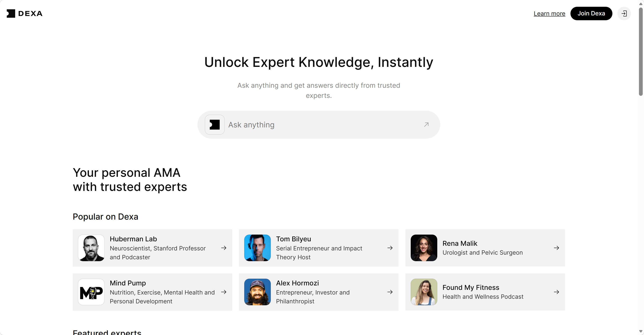Select the Alex Hormozi portrait thumbnail
This screenshot has height=335, width=644.
258,292
